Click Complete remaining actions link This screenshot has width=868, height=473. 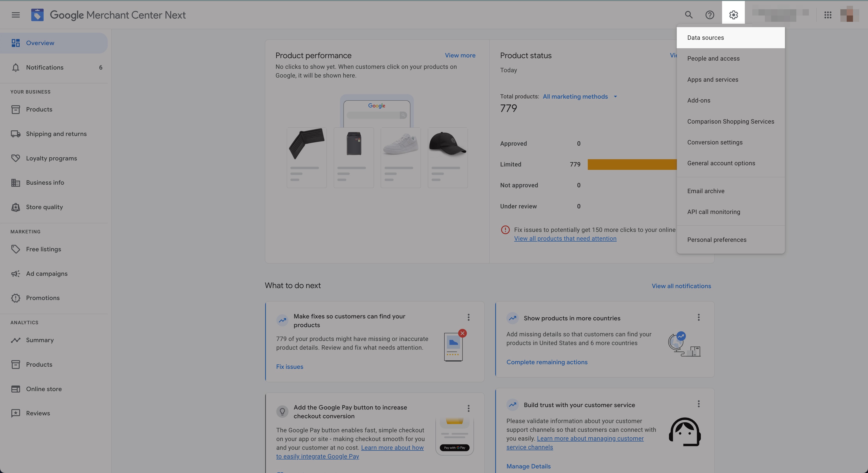(547, 362)
